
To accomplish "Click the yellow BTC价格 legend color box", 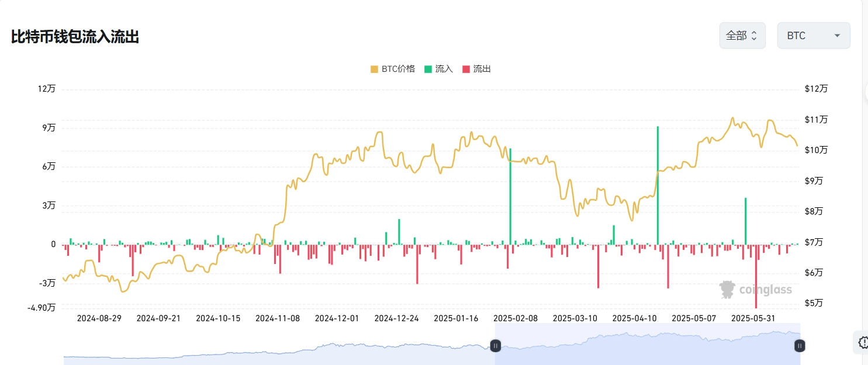I will [374, 69].
